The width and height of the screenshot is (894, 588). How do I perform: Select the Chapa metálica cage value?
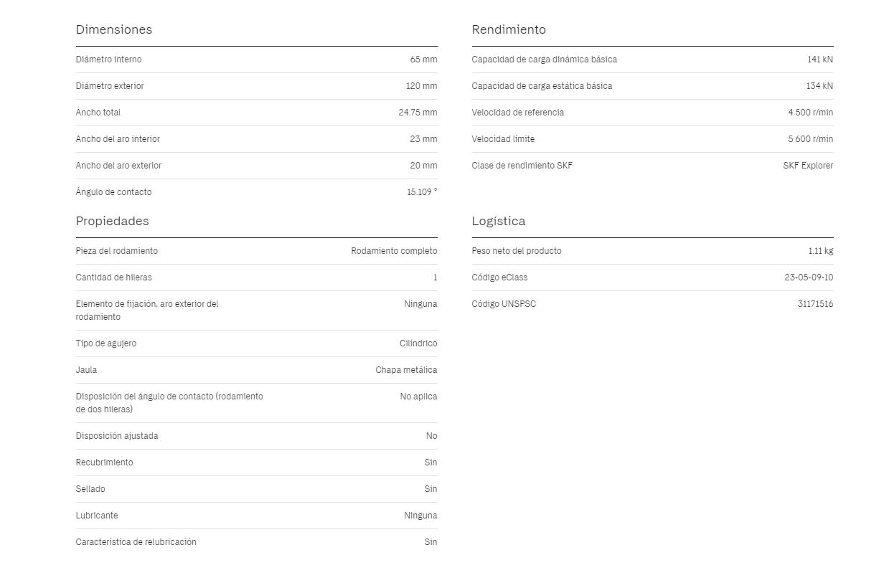coord(406,370)
